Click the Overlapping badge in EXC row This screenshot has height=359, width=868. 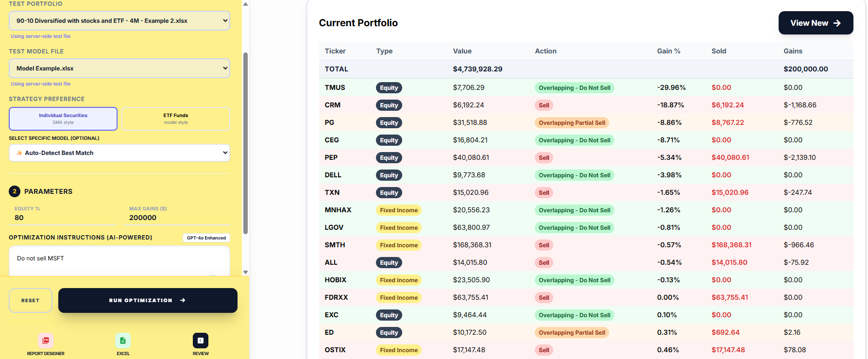(575, 315)
